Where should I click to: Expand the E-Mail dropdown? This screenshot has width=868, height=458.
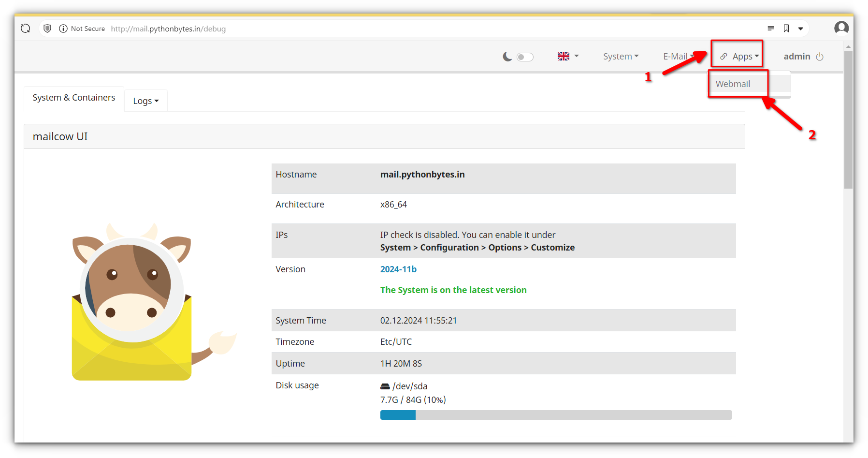(676, 56)
